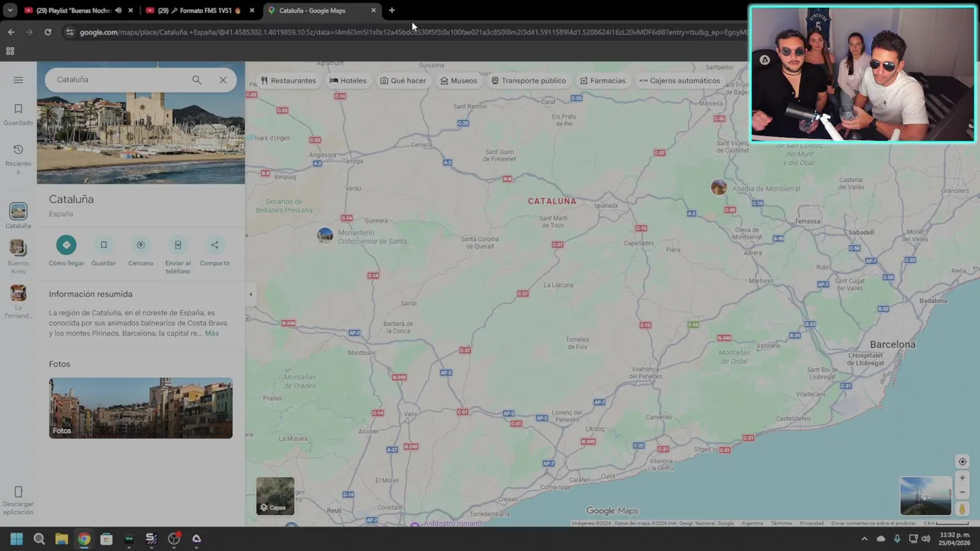This screenshot has height=551, width=980.
Task: Click the Cataluña search input field
Action: [x=119, y=80]
